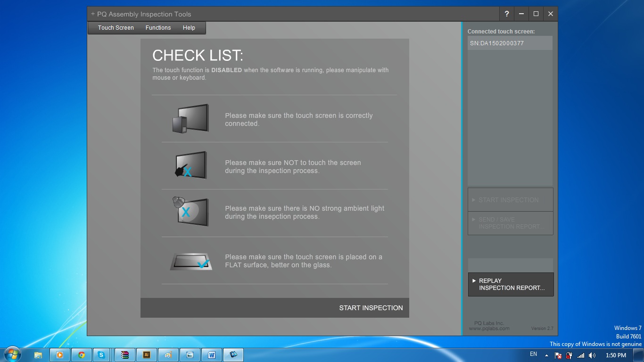Image resolution: width=644 pixels, height=362 pixels.
Task: Click the sidebar START INSPECTION button
Action: [x=511, y=200]
